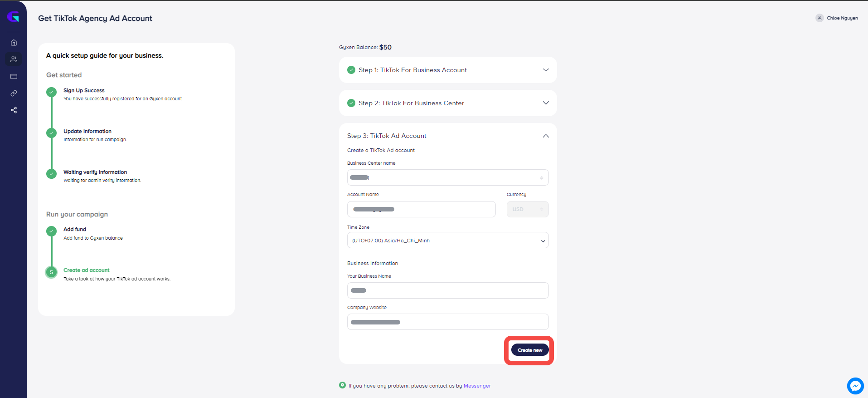Image resolution: width=868 pixels, height=398 pixels.
Task: Click the Get started heading
Action: click(64, 75)
